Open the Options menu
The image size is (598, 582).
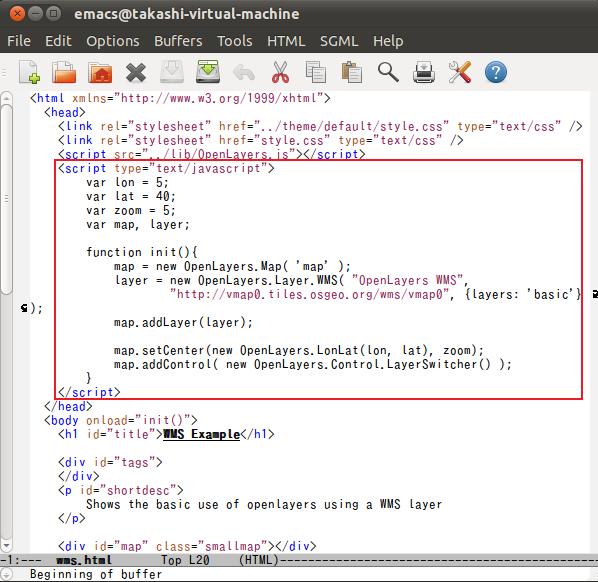click(113, 41)
